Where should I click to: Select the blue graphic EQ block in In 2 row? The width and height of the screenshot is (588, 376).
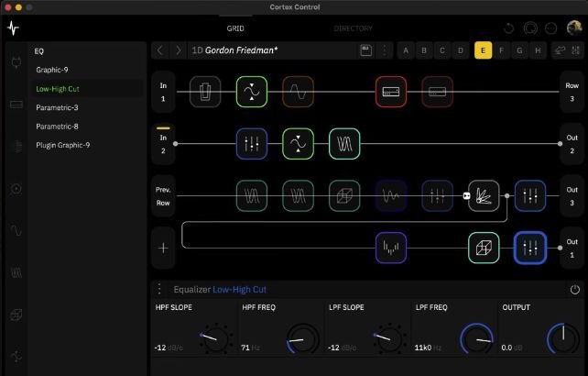(x=252, y=144)
